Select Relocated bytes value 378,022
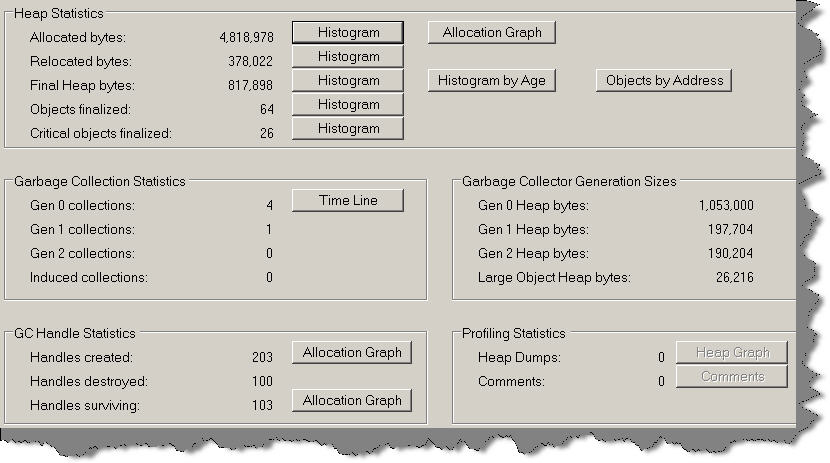The image size is (830, 463). (x=250, y=61)
